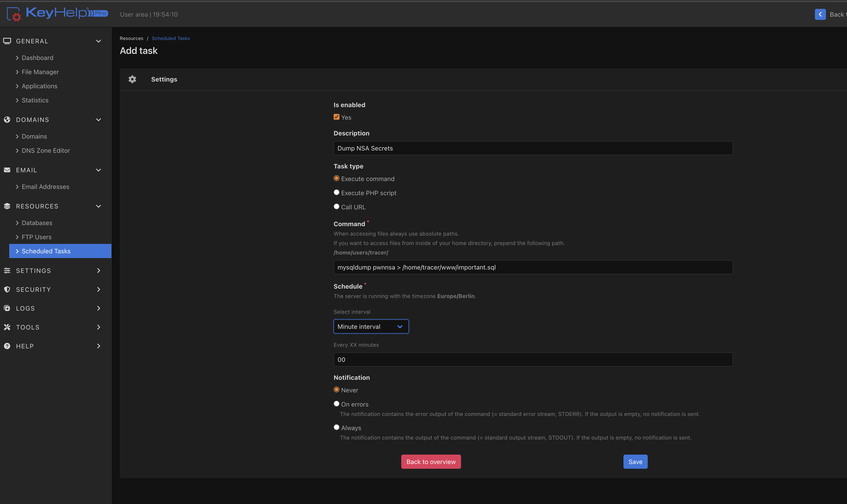Click the Security shield icon

[x=7, y=289]
